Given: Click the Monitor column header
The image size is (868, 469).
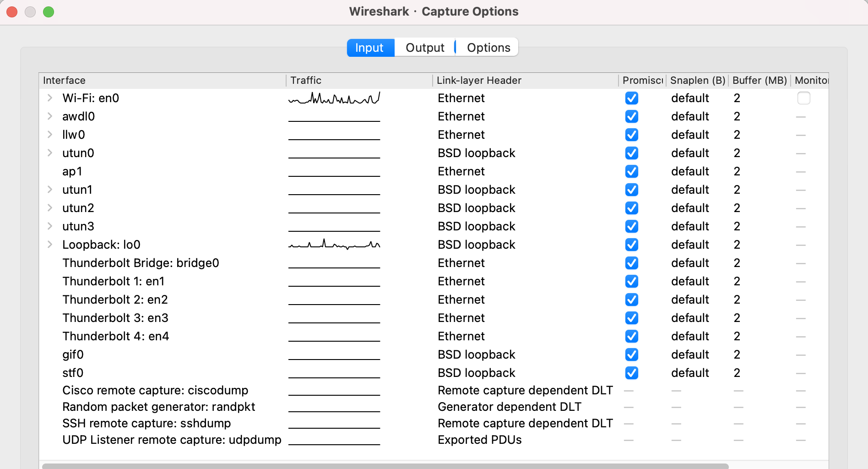Looking at the screenshot, I should click(x=810, y=81).
